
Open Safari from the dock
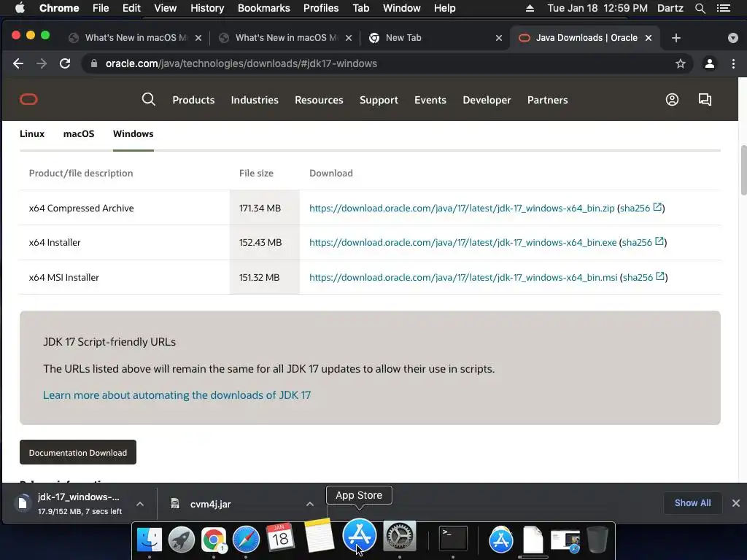click(246, 540)
